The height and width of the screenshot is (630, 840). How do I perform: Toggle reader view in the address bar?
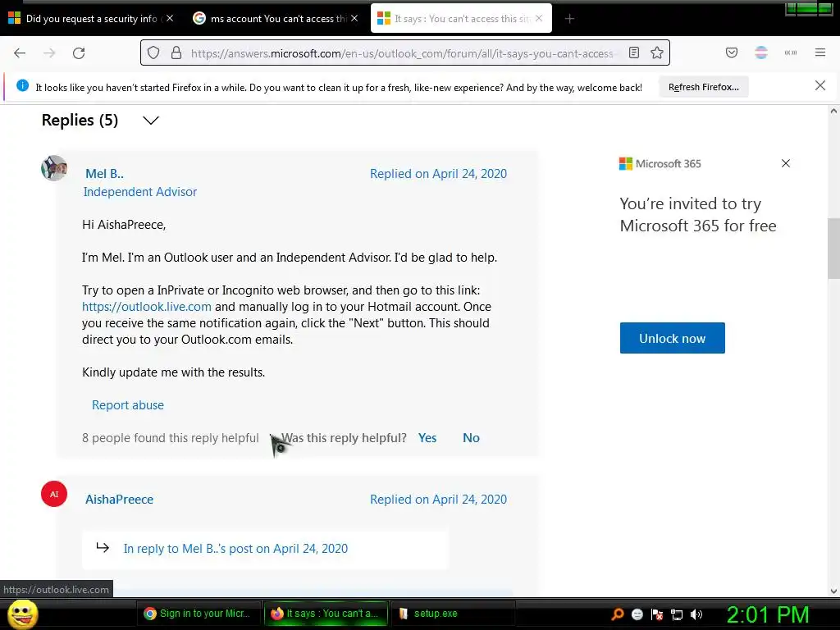[634, 52]
